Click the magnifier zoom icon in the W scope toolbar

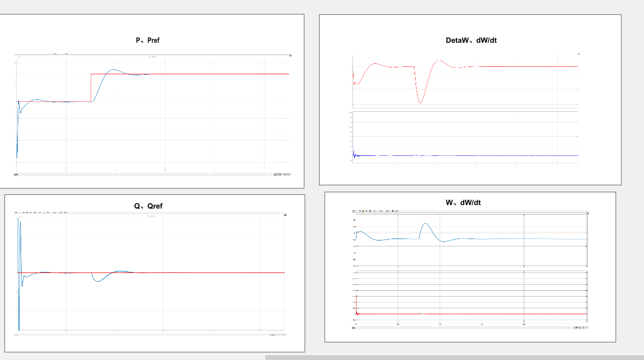(x=381, y=211)
